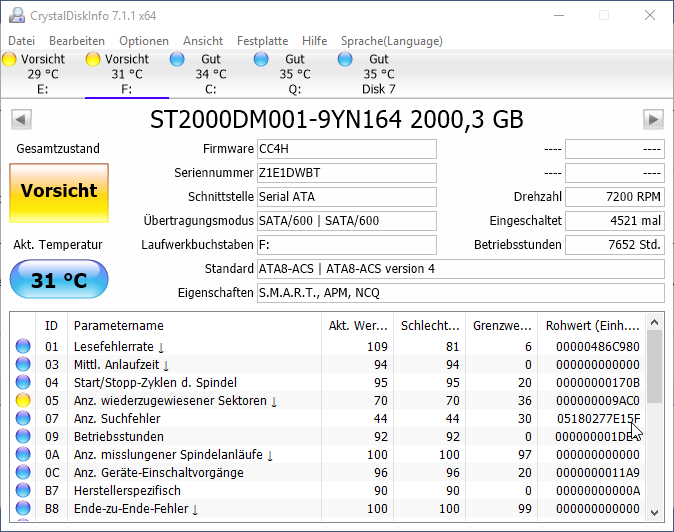Image resolution: width=674 pixels, height=532 pixels.
Task: Click the Akt. Temperatur label
Action: tap(58, 245)
